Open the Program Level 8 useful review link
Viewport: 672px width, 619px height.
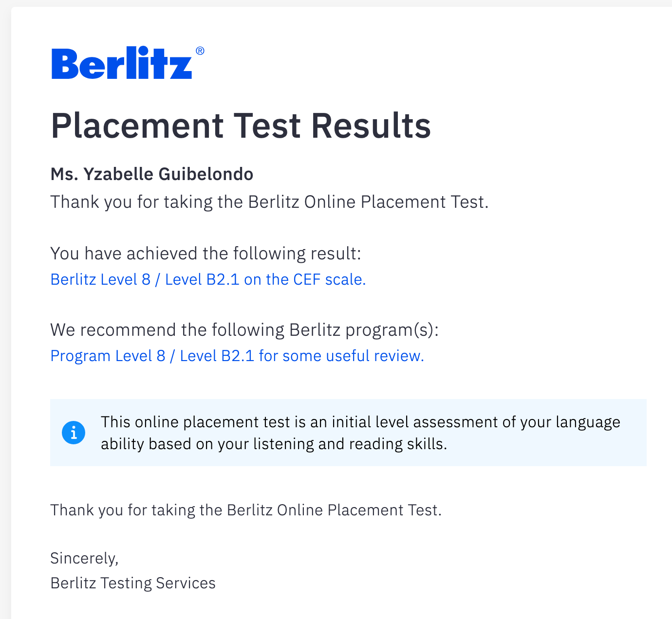click(237, 356)
